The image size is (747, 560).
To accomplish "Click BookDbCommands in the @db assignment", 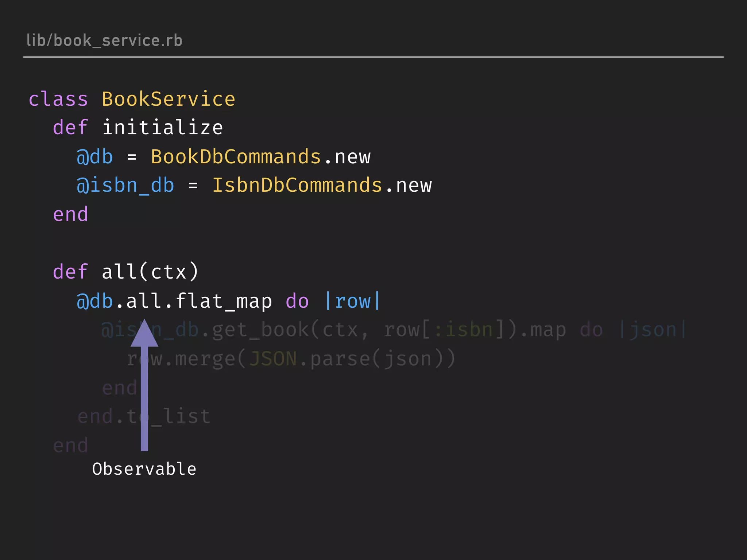I will pos(236,157).
